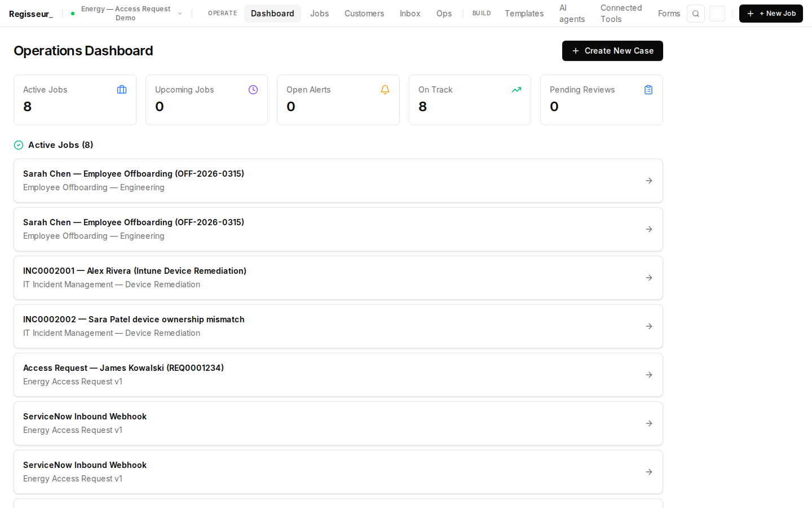The height and width of the screenshot is (508, 812).
Task: Click the On Track stat card
Action: (x=470, y=100)
